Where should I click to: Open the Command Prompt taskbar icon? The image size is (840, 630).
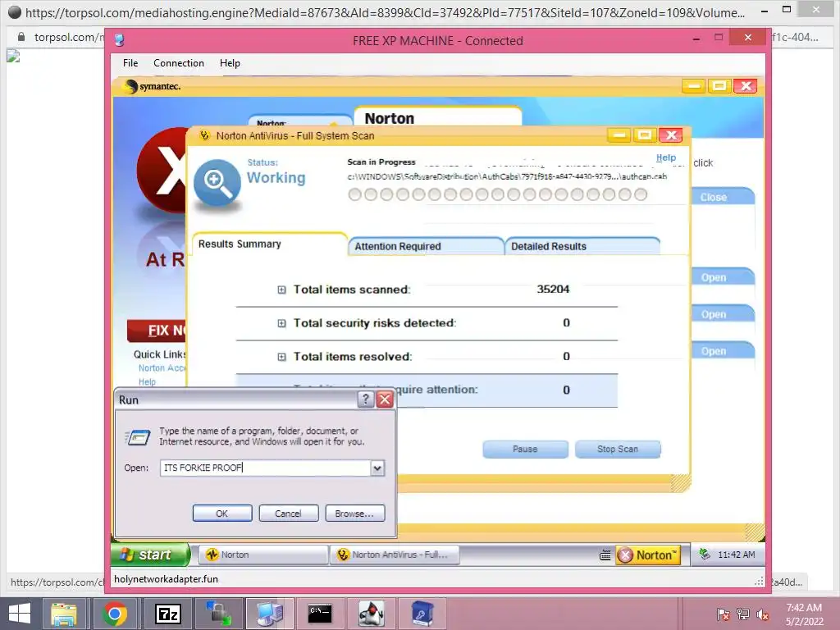pyautogui.click(x=320, y=614)
